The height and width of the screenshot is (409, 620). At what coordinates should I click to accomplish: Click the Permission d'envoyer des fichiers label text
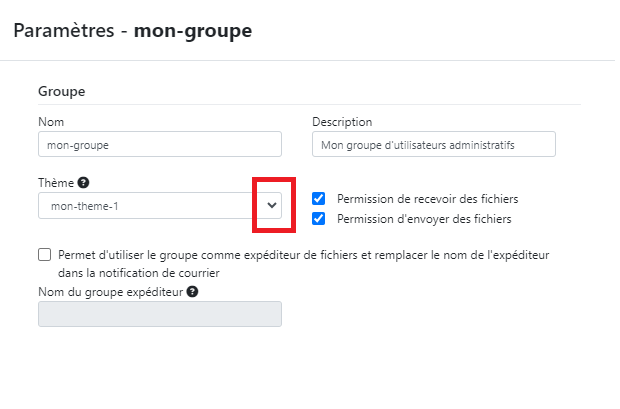(x=424, y=219)
